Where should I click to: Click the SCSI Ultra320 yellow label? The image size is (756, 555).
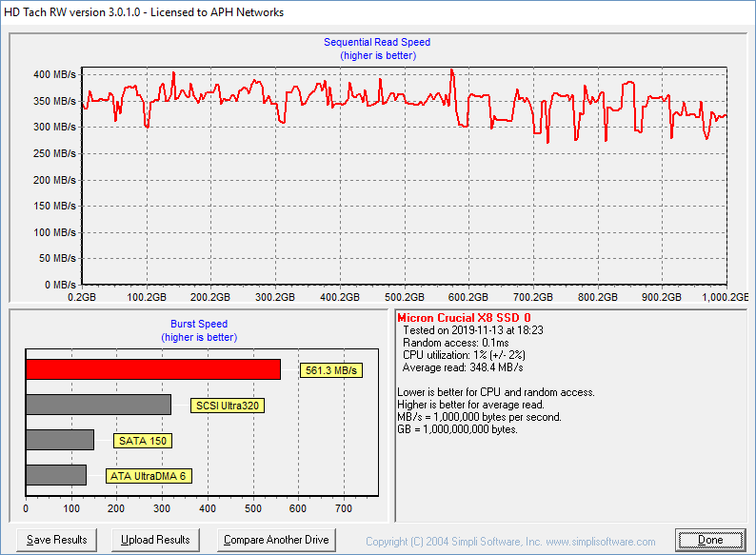pyautogui.click(x=228, y=406)
